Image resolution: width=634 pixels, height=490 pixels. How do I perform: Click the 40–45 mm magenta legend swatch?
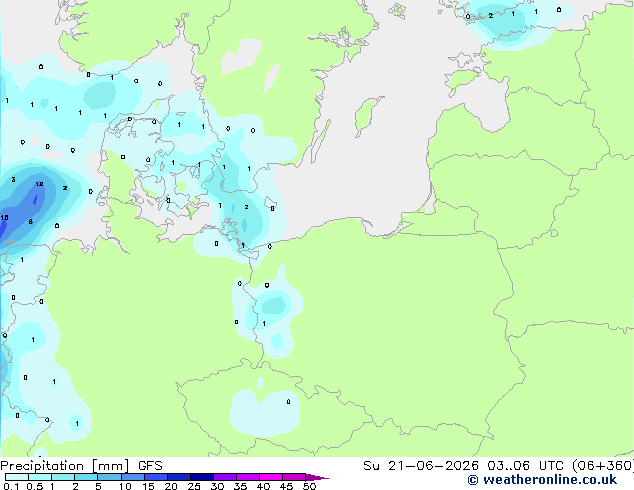coord(271,477)
